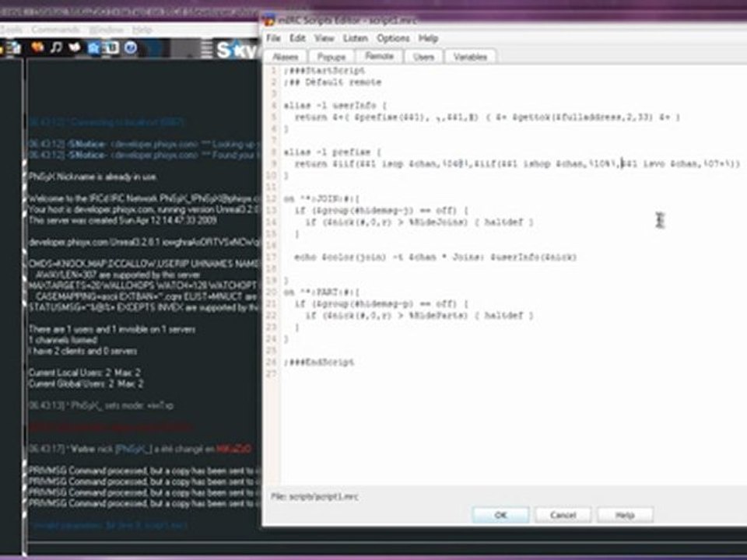Viewport: 747px width, 560px height.
Task: Click the ';## Default remote' comment line
Action: 332,82
